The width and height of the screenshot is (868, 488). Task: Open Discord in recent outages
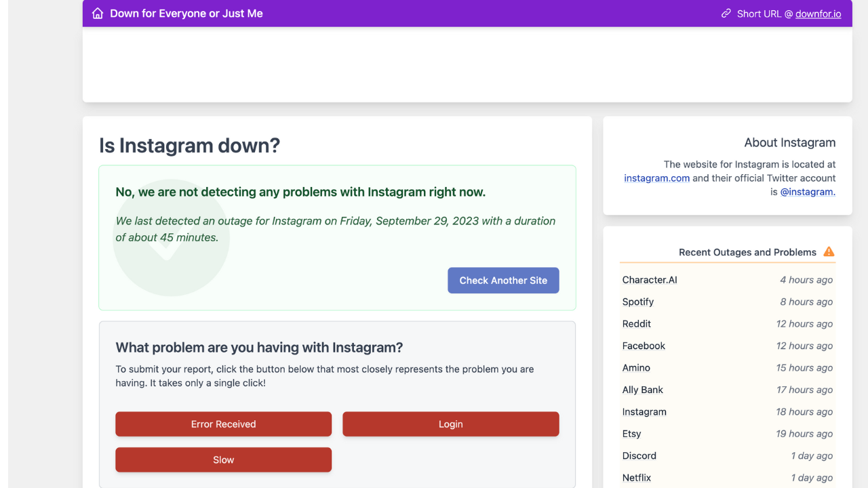click(639, 455)
